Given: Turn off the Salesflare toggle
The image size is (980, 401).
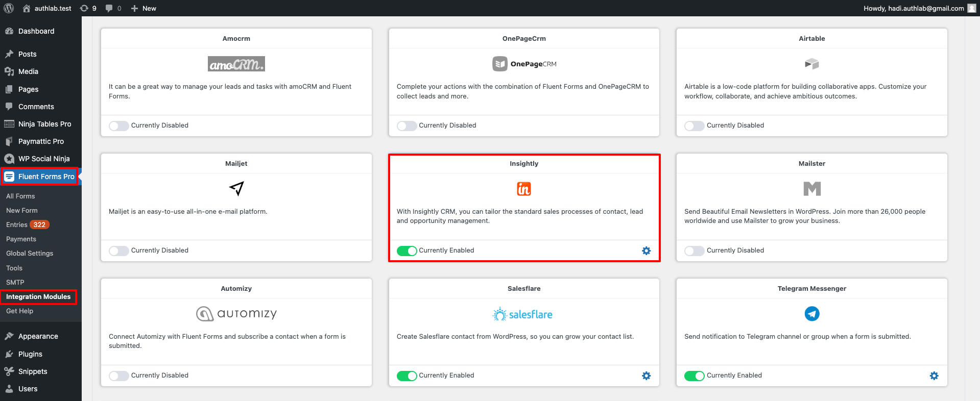Looking at the screenshot, I should click(407, 375).
